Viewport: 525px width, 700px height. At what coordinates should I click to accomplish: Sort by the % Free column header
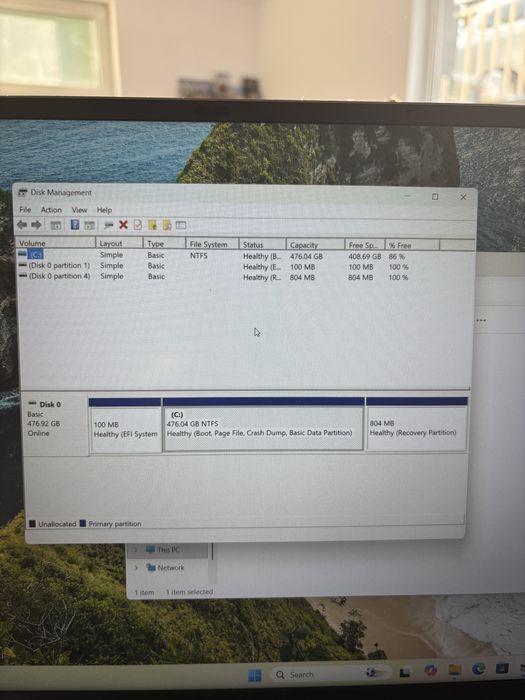tap(412, 245)
